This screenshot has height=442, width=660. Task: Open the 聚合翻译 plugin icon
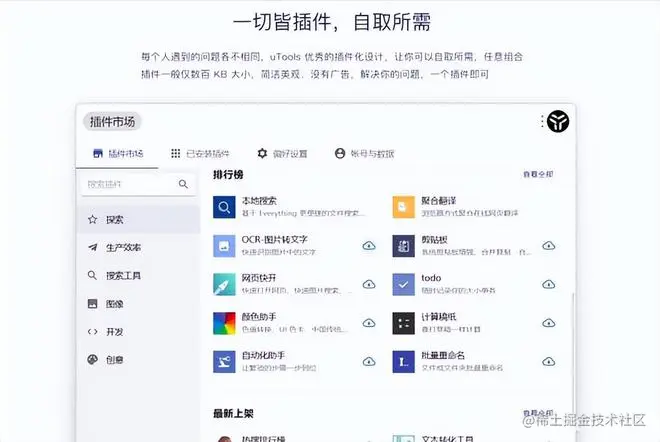coord(403,207)
